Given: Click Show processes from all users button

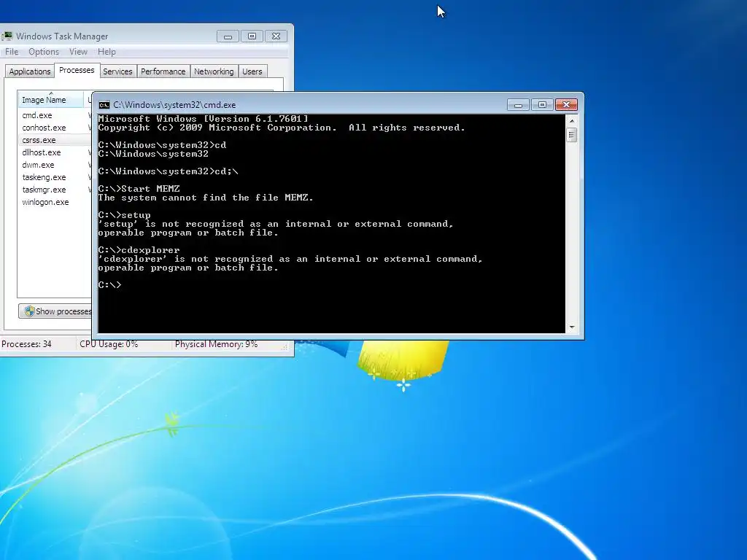Looking at the screenshot, I should [55, 311].
